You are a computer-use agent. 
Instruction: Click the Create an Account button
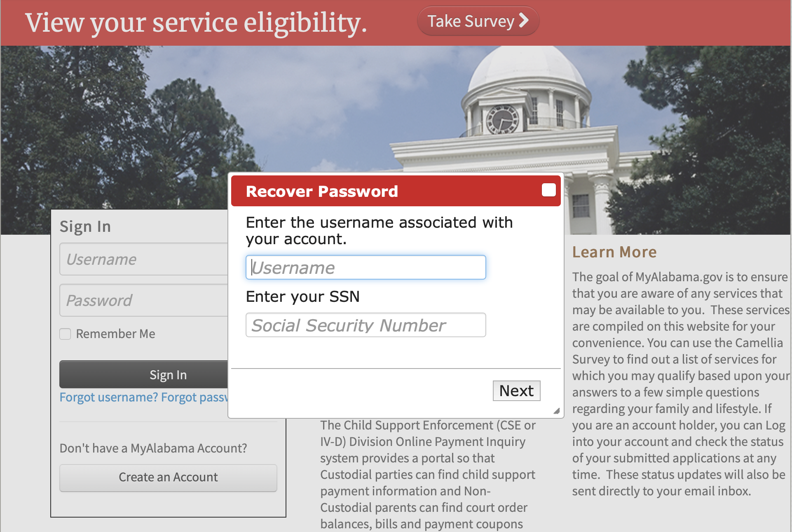coord(168,477)
